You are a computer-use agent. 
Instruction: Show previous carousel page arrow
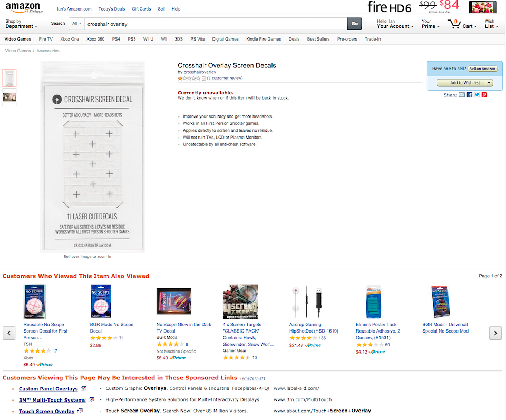coord(9,333)
